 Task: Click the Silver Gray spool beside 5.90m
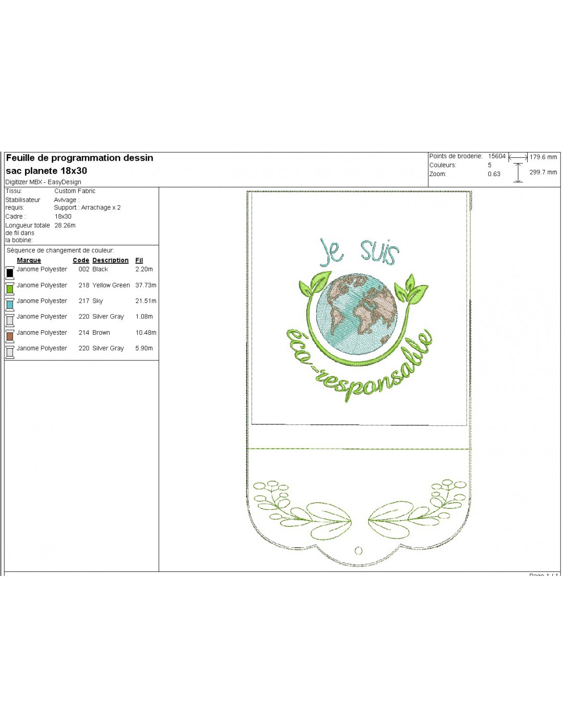pyautogui.click(x=10, y=352)
